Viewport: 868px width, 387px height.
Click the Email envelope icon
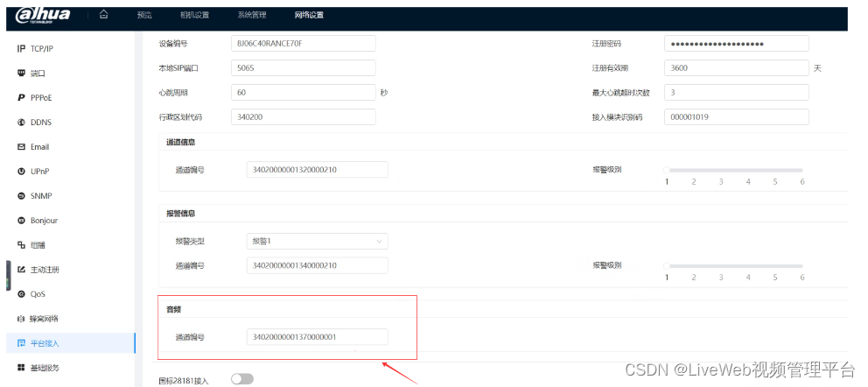[x=21, y=147]
